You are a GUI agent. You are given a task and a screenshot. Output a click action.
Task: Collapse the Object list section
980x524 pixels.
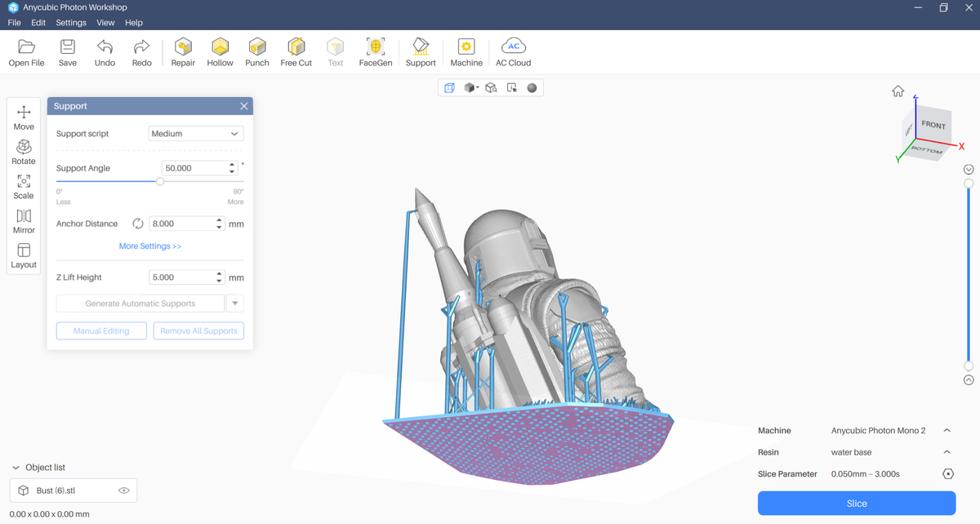16,468
